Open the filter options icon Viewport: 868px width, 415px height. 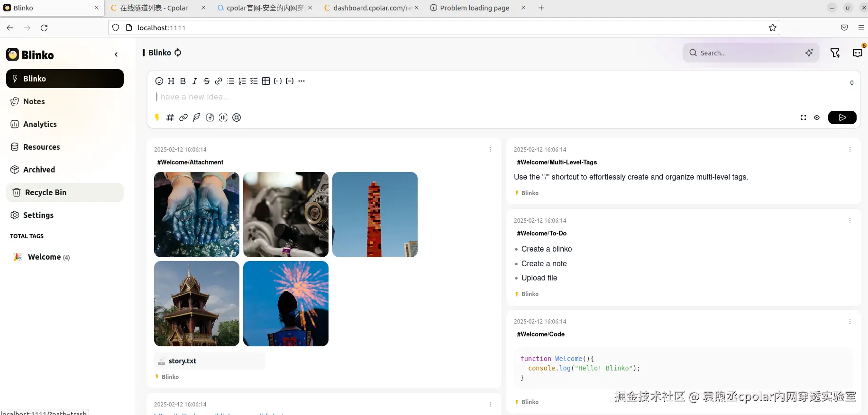pos(835,53)
